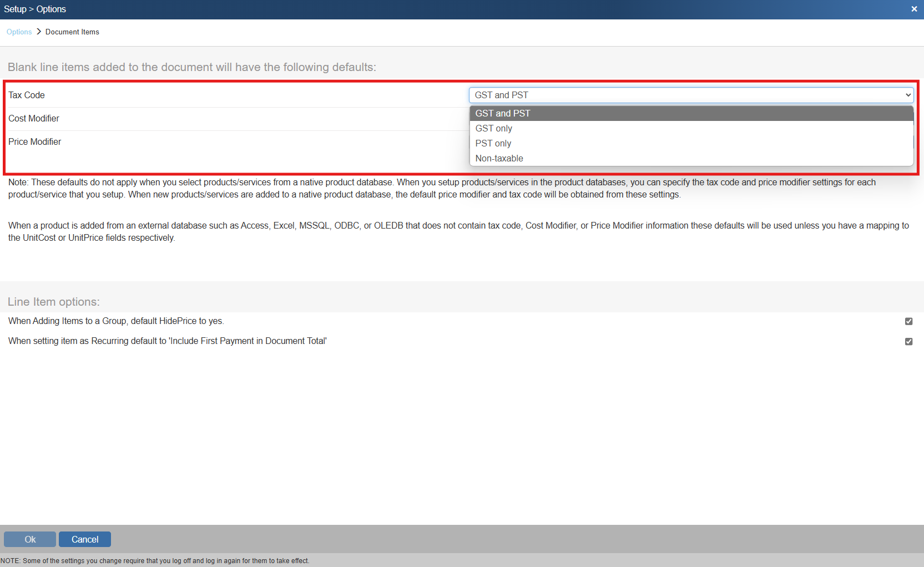Click the Cancel button
The width and height of the screenshot is (924, 567).
point(85,539)
